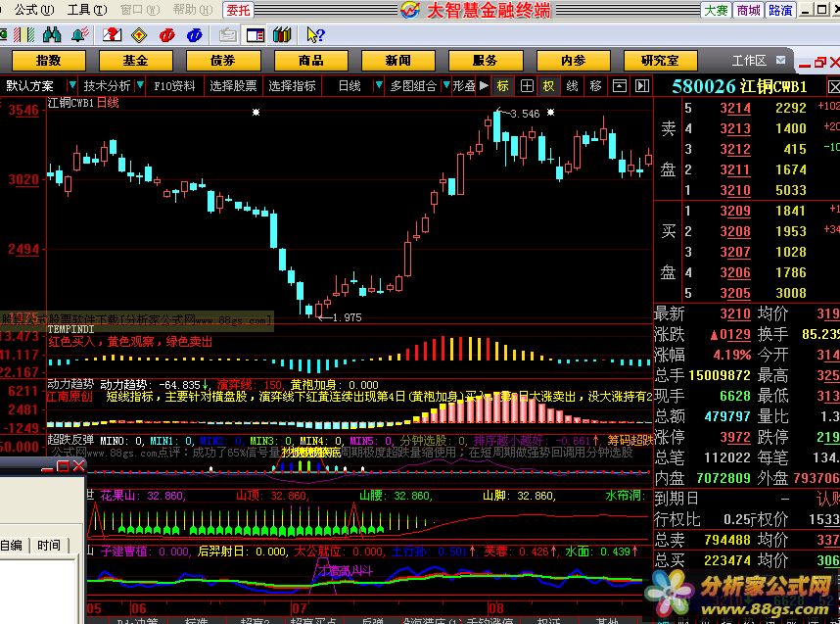Click the crosshair grid icon in chart toolbar
The height and width of the screenshot is (624, 840).
pos(527,86)
